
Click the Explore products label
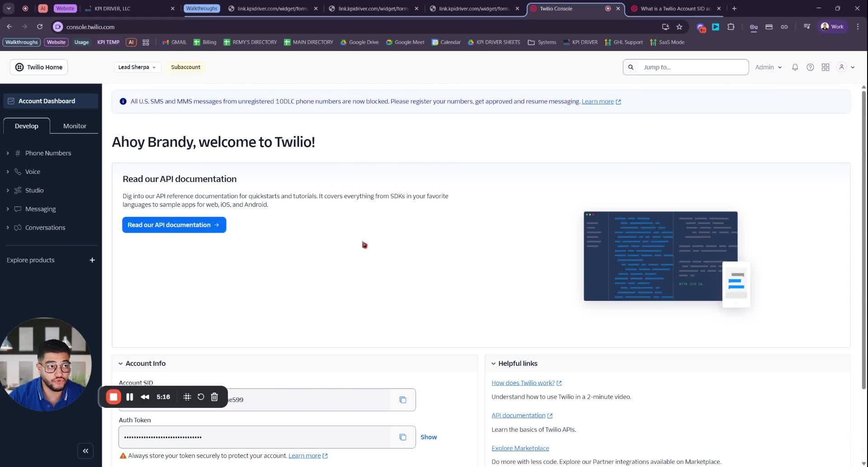click(30, 260)
